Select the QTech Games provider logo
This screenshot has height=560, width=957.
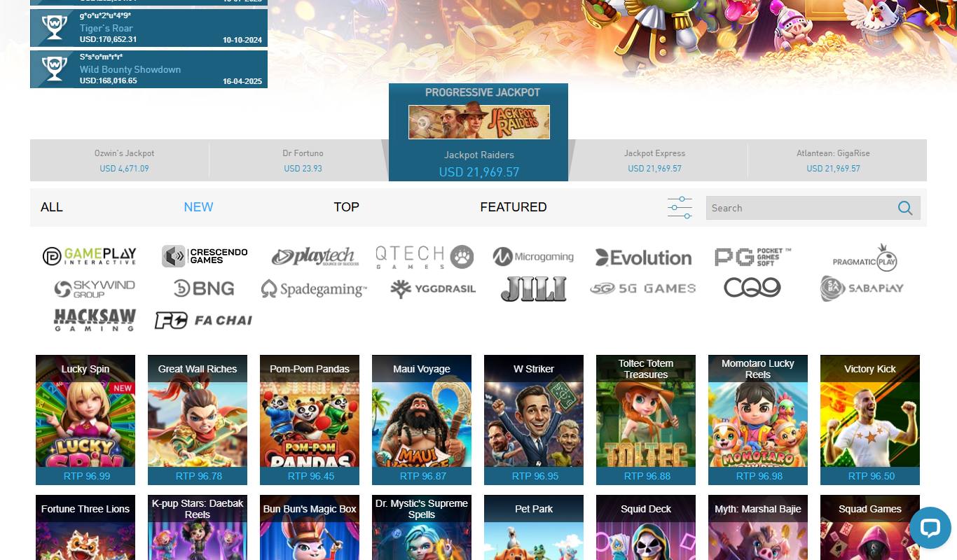click(x=425, y=257)
